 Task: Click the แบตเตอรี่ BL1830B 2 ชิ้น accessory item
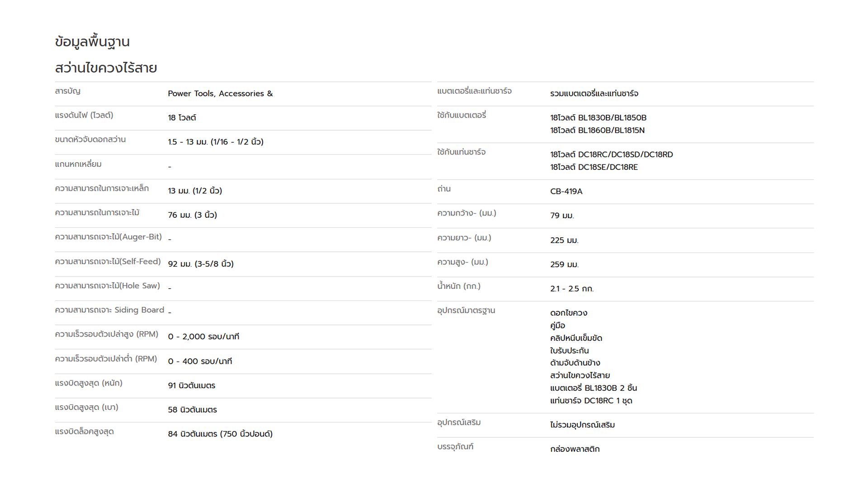593,388
